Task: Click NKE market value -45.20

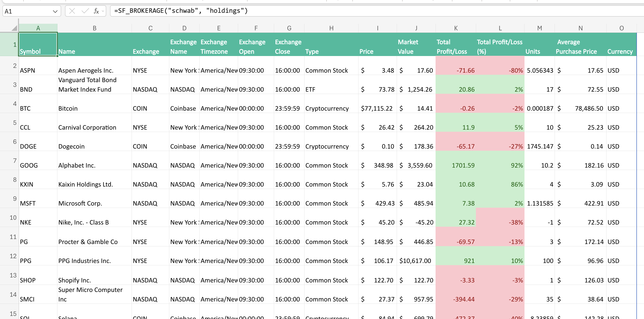Action: pyautogui.click(x=416, y=218)
